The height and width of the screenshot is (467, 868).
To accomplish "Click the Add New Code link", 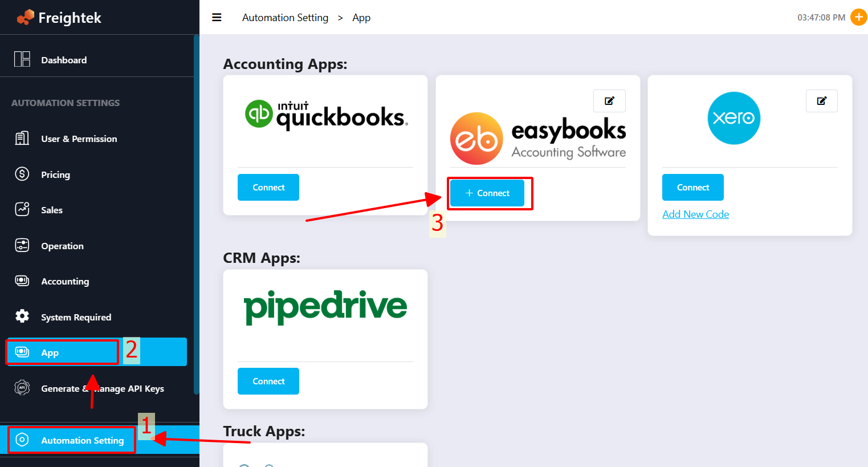I will [x=695, y=214].
